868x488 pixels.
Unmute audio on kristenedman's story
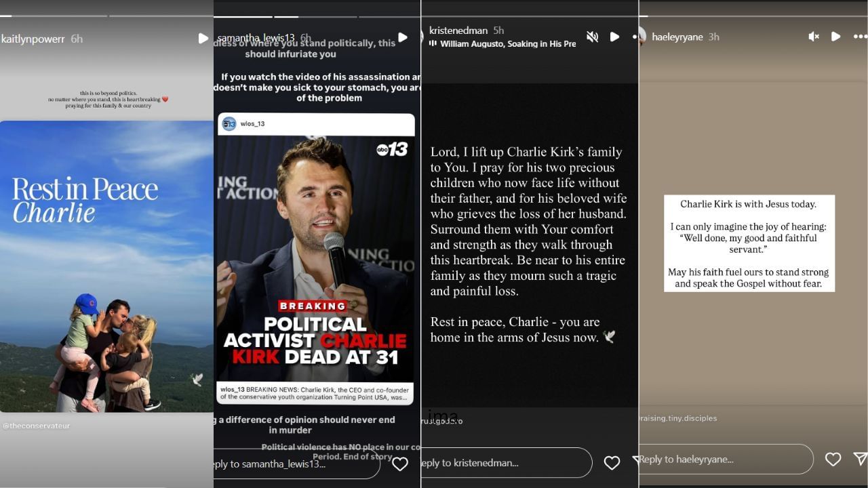592,37
